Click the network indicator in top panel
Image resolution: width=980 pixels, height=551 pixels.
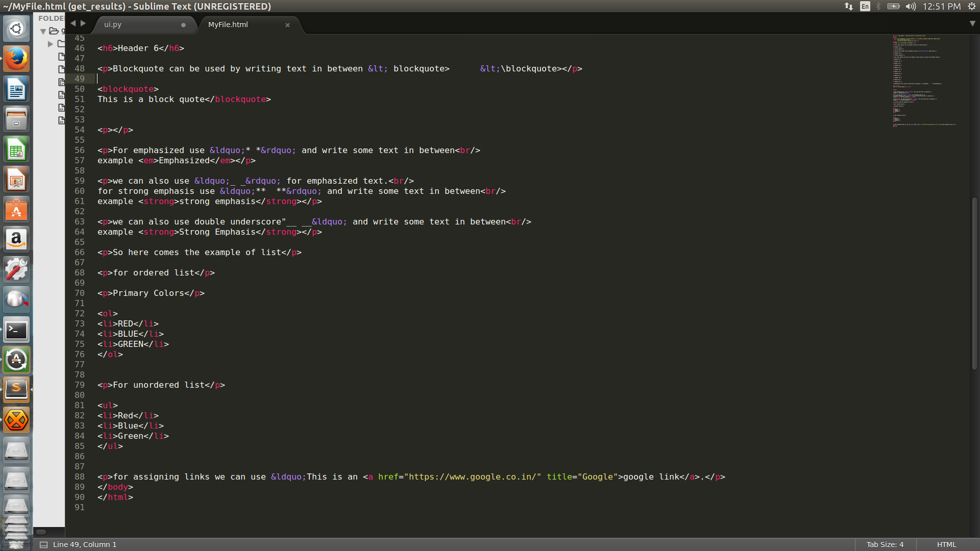pyautogui.click(x=849, y=6)
